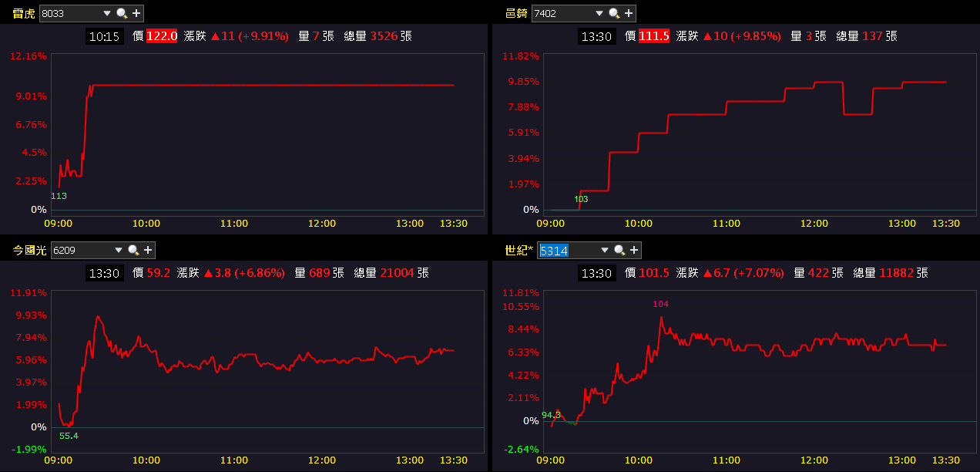Viewport: 980px width, 472px height.
Task: Click the 13:00 time label under 世紀 chart
Action: (901, 460)
